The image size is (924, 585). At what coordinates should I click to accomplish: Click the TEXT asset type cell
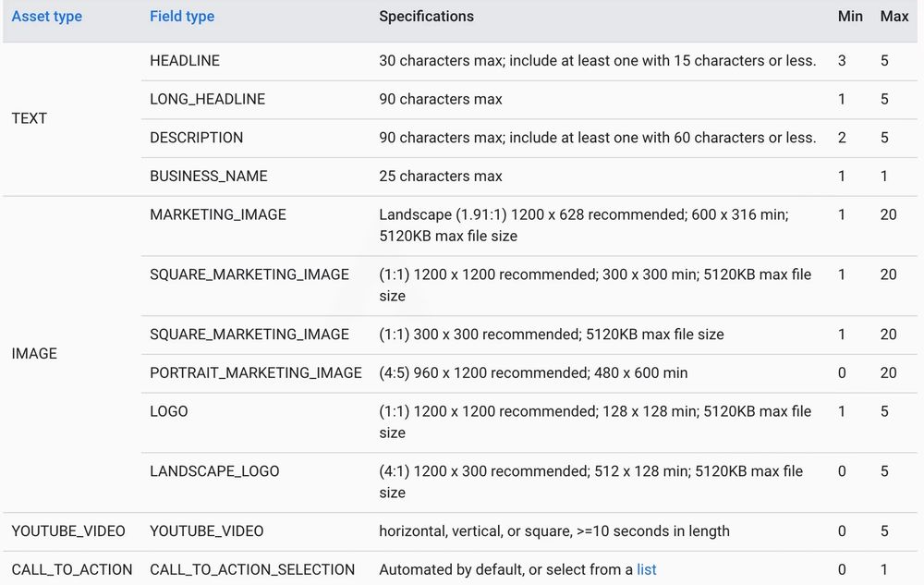pyautogui.click(x=29, y=118)
